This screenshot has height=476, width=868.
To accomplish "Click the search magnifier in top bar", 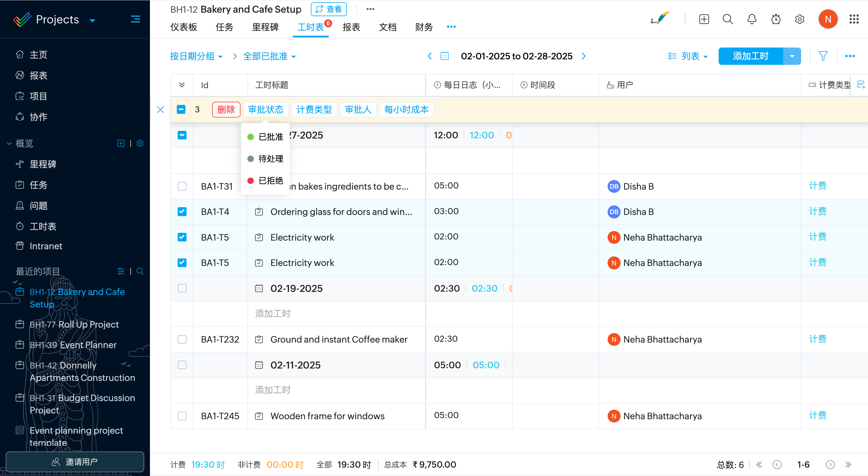I will coord(728,19).
